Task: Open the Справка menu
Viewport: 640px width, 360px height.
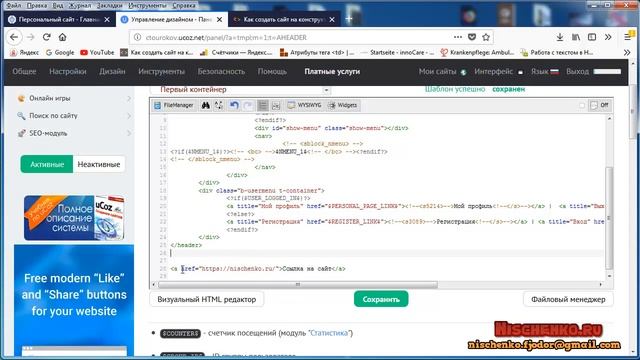Action: tap(184, 6)
